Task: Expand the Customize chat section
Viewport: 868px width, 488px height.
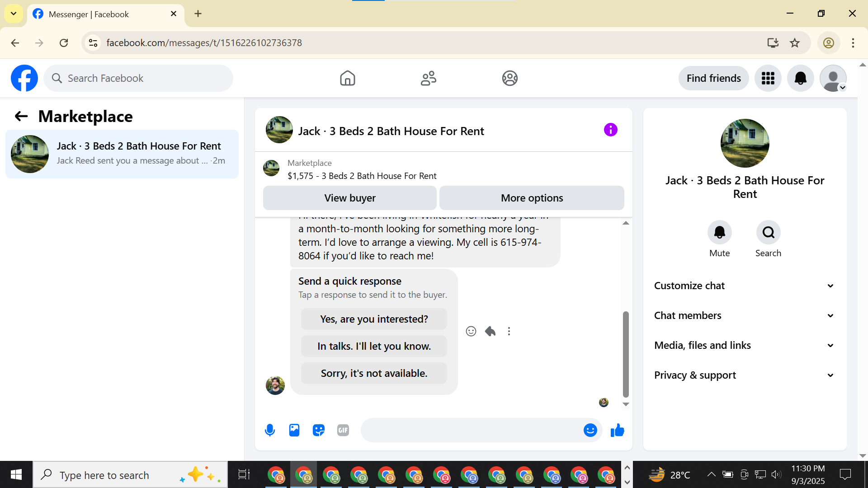Action: [745, 286]
